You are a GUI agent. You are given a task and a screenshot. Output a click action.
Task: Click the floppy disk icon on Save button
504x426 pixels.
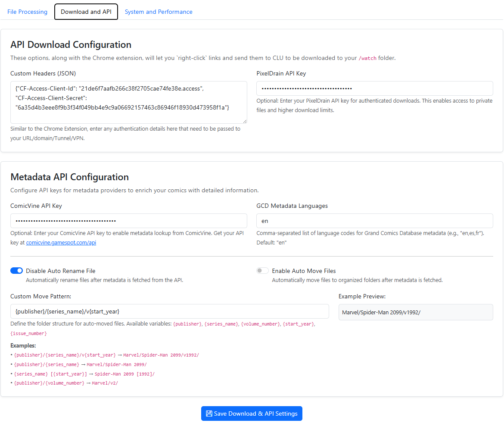(x=209, y=413)
